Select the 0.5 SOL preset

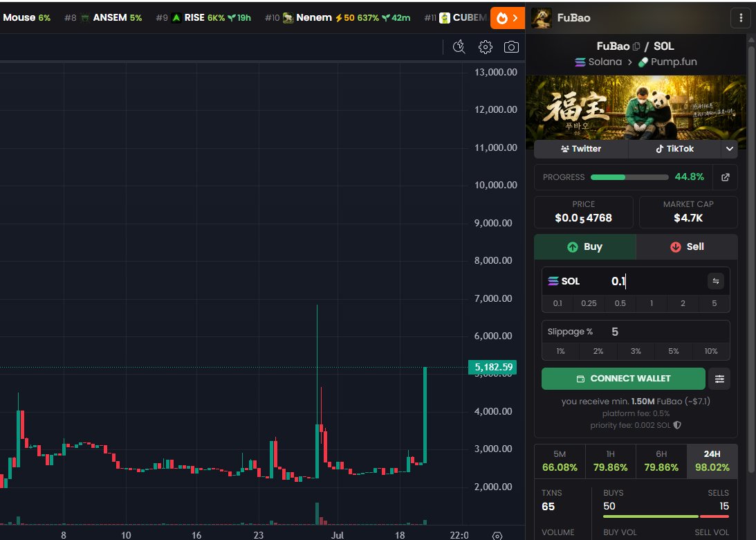click(x=620, y=303)
